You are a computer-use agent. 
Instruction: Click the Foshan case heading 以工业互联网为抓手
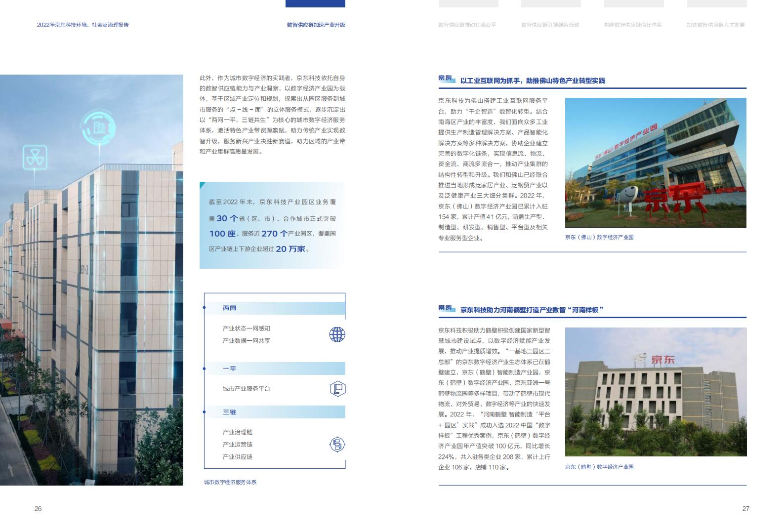pyautogui.click(x=533, y=81)
